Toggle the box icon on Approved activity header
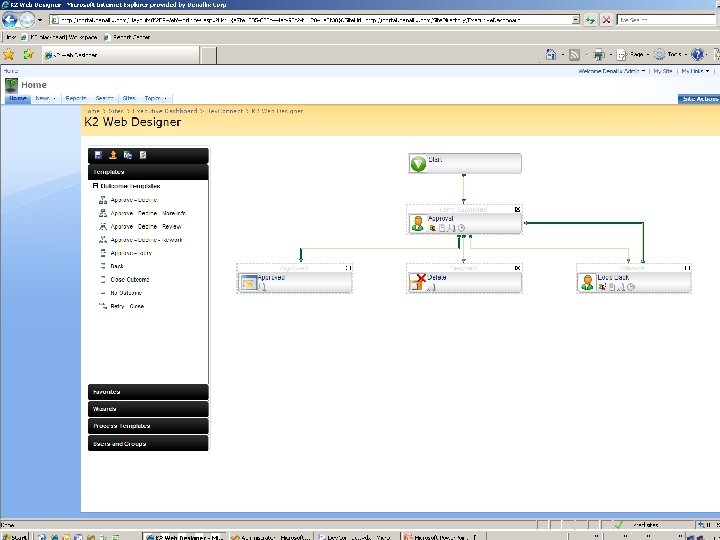 pos(349,268)
